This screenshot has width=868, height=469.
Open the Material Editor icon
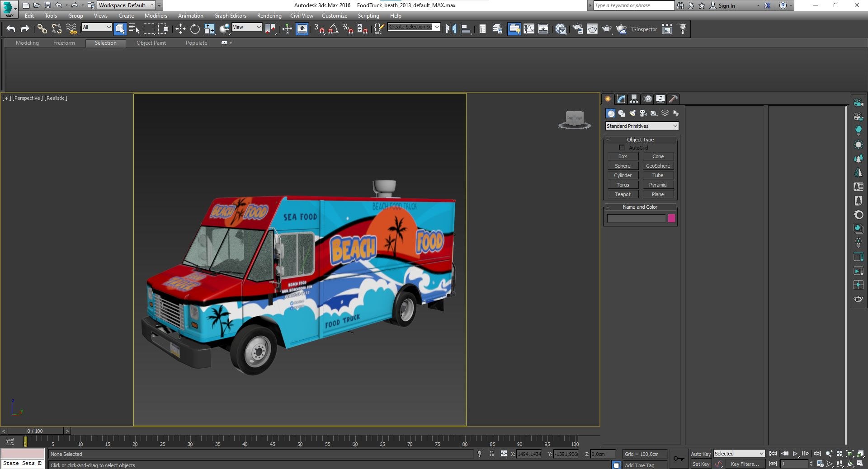click(561, 29)
